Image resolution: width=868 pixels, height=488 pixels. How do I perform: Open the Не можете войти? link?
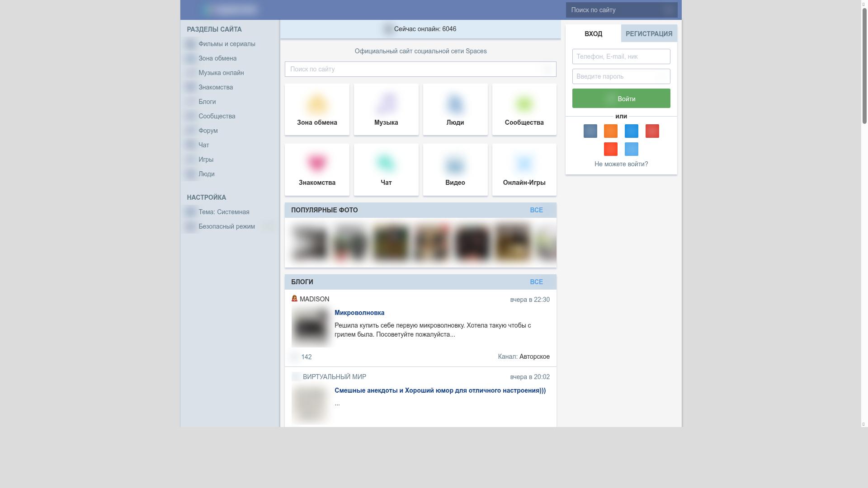(x=621, y=164)
